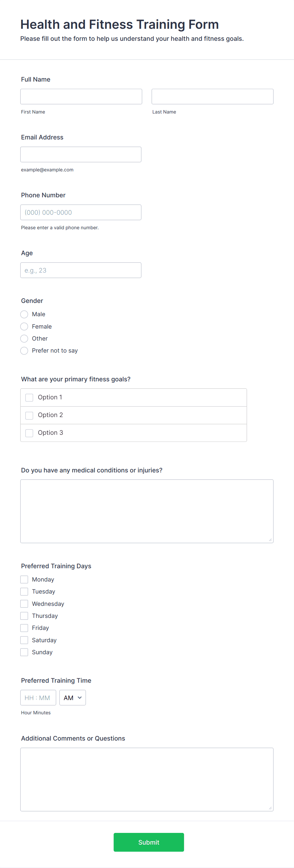This screenshot has width=294, height=868.
Task: Click the medical conditions text area
Action: (146, 510)
